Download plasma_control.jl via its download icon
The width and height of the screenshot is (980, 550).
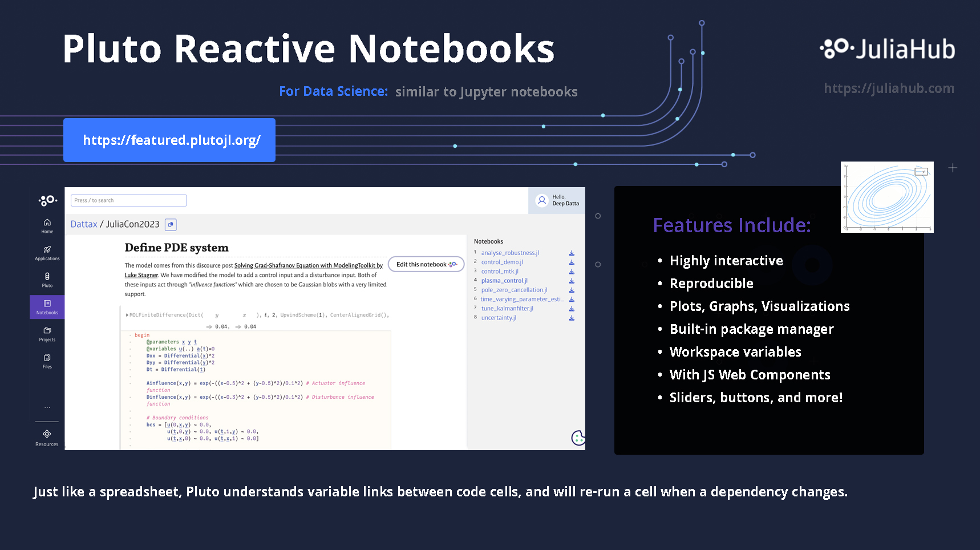click(572, 281)
